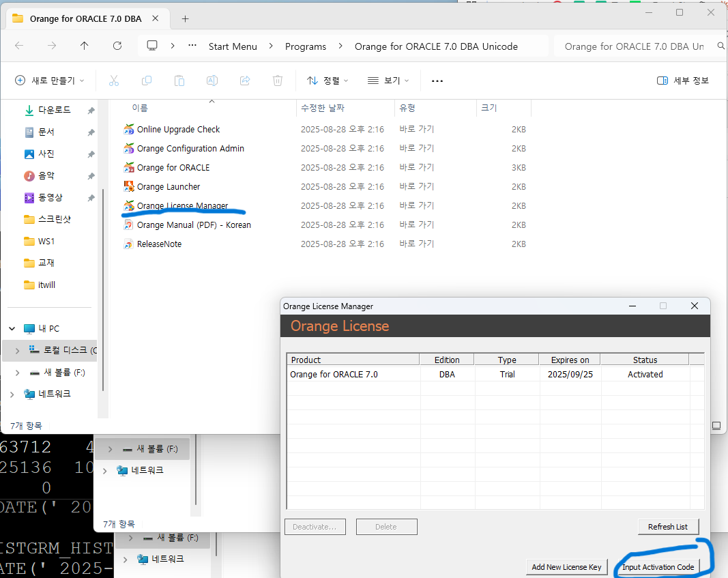
Task: Click the Deactivate... button
Action: coord(315,527)
